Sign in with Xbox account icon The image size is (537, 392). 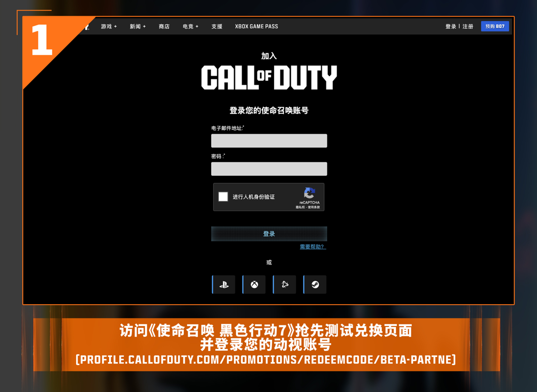[x=254, y=285]
